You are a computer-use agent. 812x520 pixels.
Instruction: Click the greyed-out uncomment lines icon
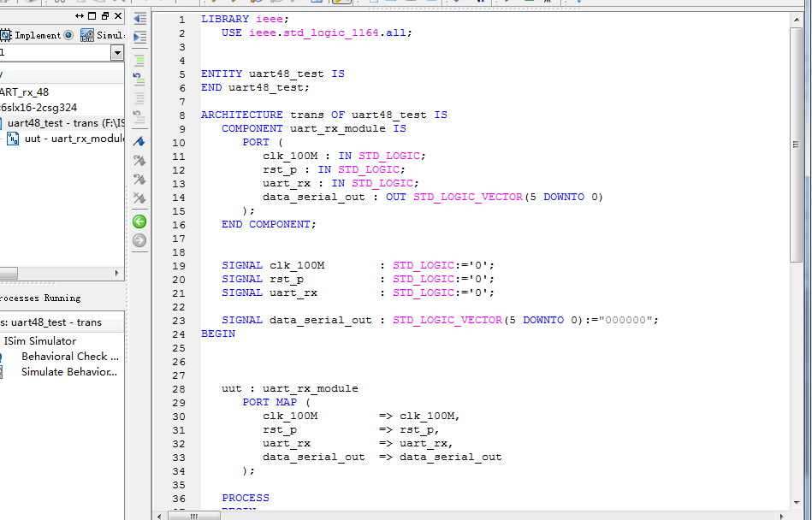click(x=139, y=116)
